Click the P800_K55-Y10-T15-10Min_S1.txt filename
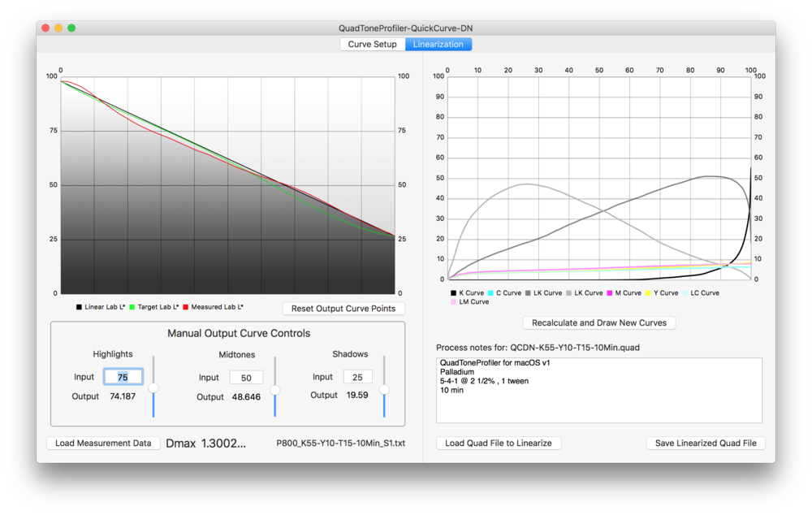The image size is (812, 515). click(341, 443)
